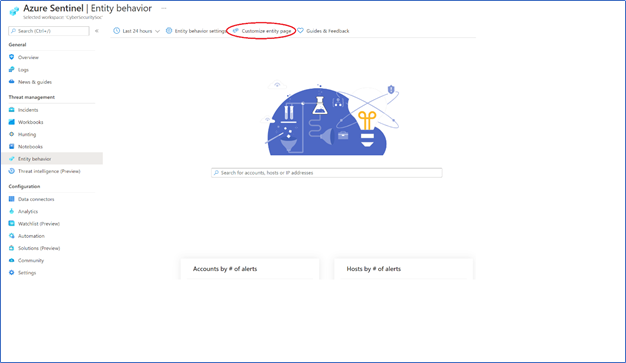Image resolution: width=626 pixels, height=363 pixels.
Task: Click the Overview shield icon
Action: pyautogui.click(x=12, y=57)
